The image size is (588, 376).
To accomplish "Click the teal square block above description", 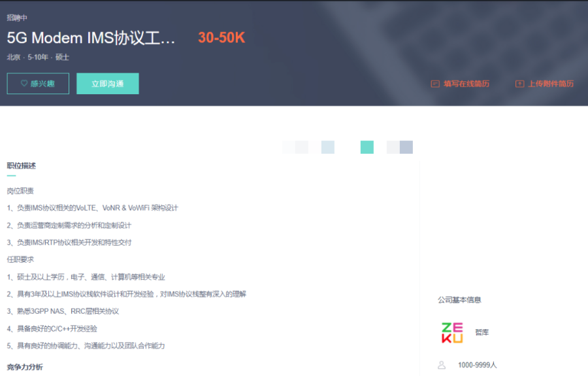I will 367,147.
